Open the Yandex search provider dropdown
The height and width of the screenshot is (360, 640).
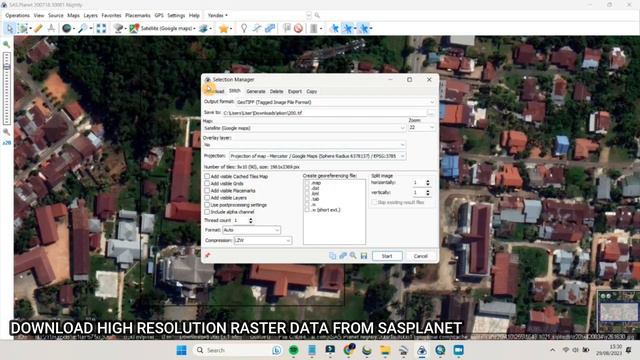click(218, 16)
